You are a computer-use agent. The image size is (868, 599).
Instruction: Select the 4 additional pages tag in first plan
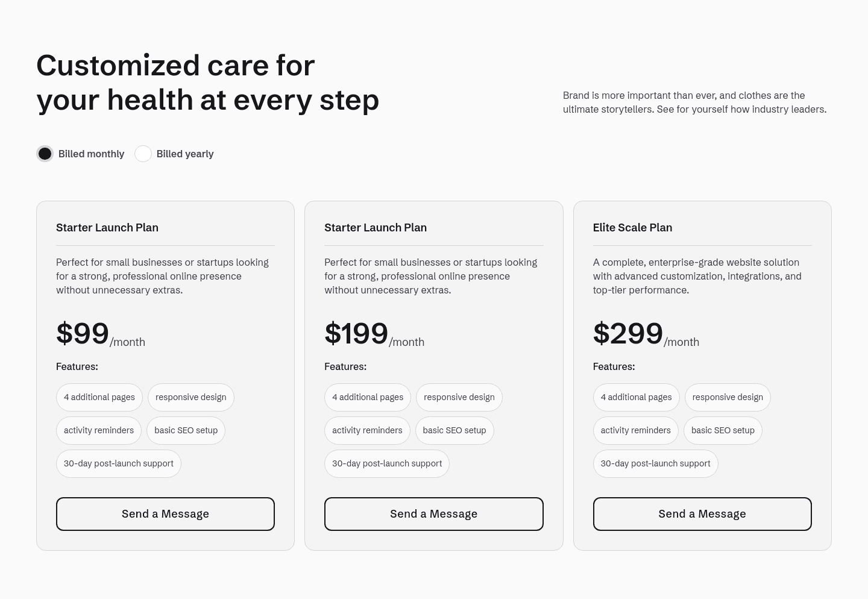[99, 397]
